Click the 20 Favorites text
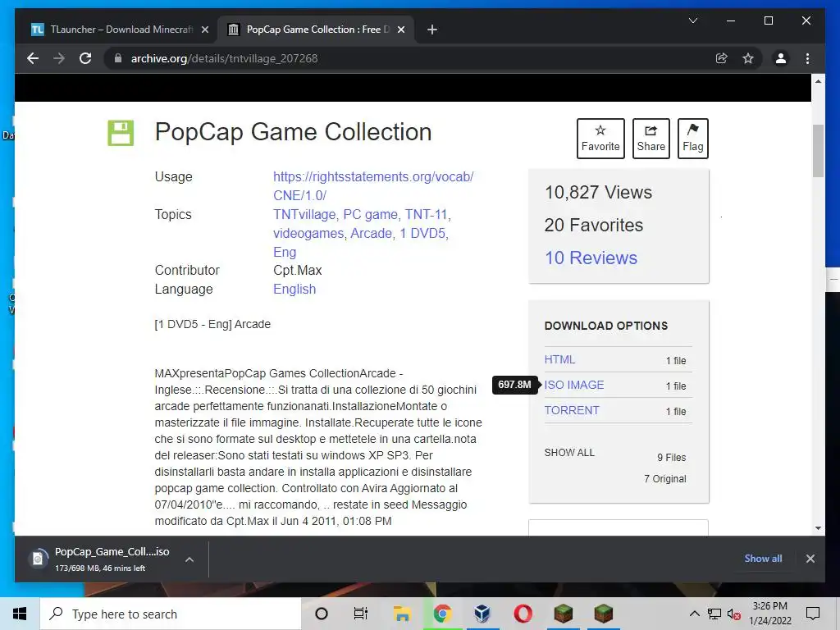 click(x=594, y=225)
